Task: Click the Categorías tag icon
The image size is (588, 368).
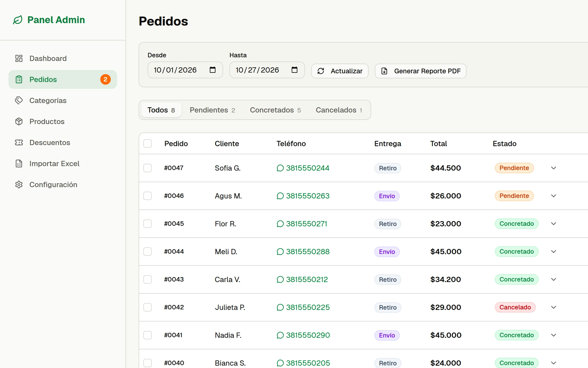Action: click(x=19, y=100)
